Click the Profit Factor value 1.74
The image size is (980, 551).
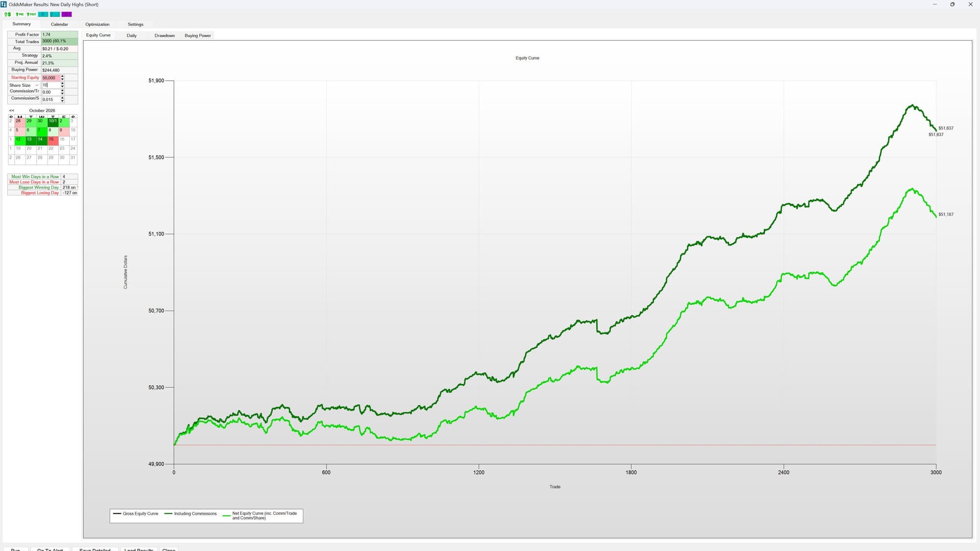point(59,35)
